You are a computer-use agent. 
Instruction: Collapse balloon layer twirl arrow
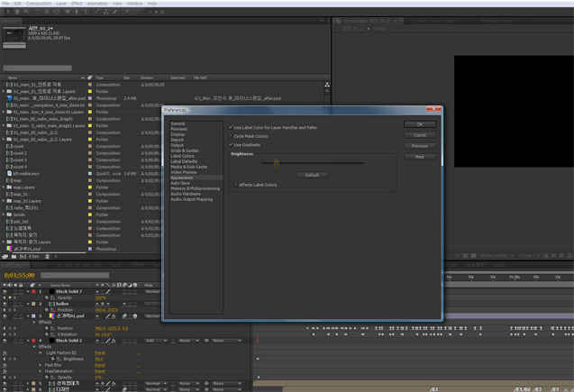click(x=28, y=304)
